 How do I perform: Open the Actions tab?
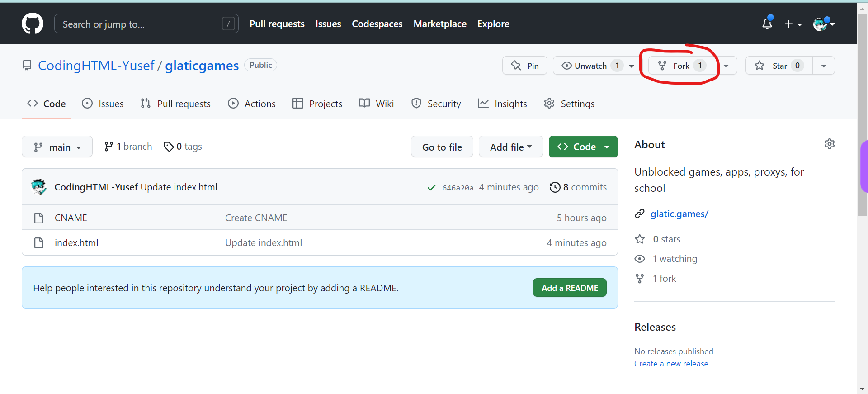(252, 104)
